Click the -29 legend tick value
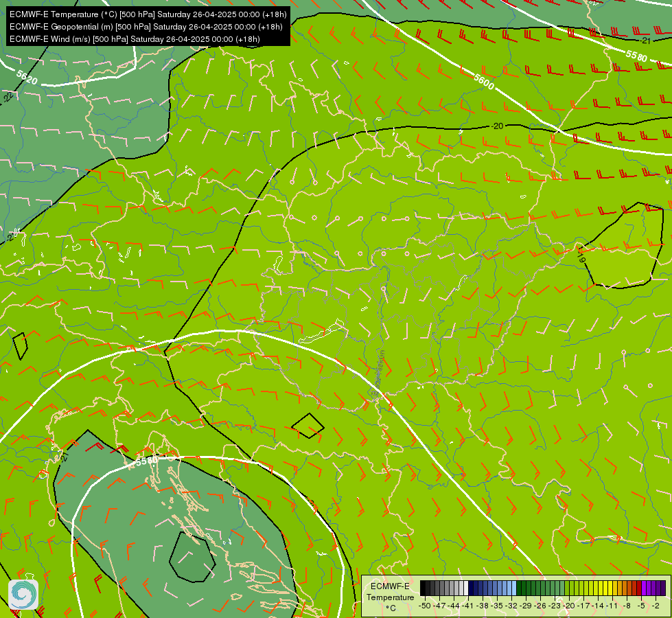Image resolution: width=672 pixels, height=618 pixels. click(x=526, y=606)
